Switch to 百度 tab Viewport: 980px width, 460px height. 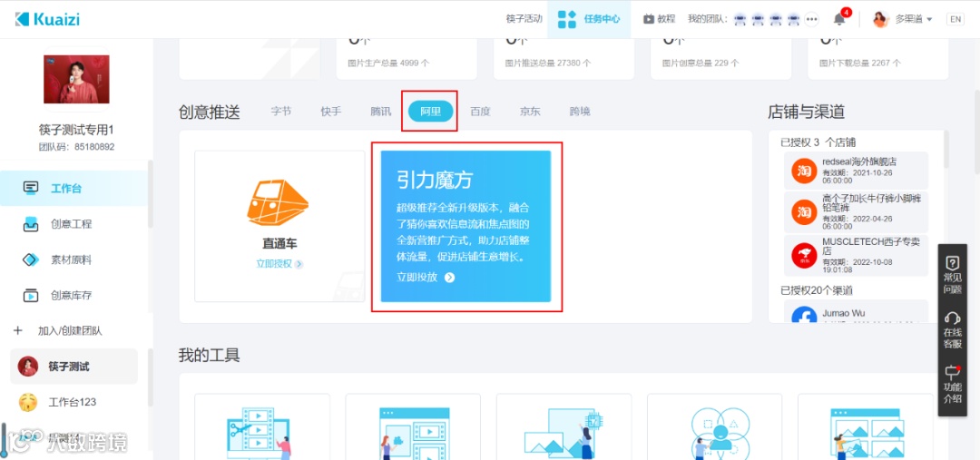tap(480, 112)
